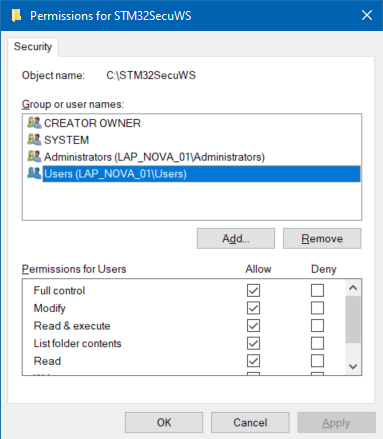
Task: Confirm changes with the OK button
Action: [164, 423]
